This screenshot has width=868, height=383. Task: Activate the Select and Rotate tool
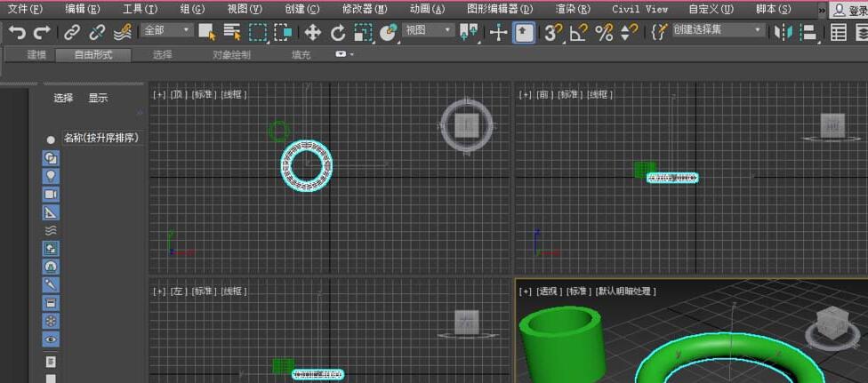tap(337, 33)
